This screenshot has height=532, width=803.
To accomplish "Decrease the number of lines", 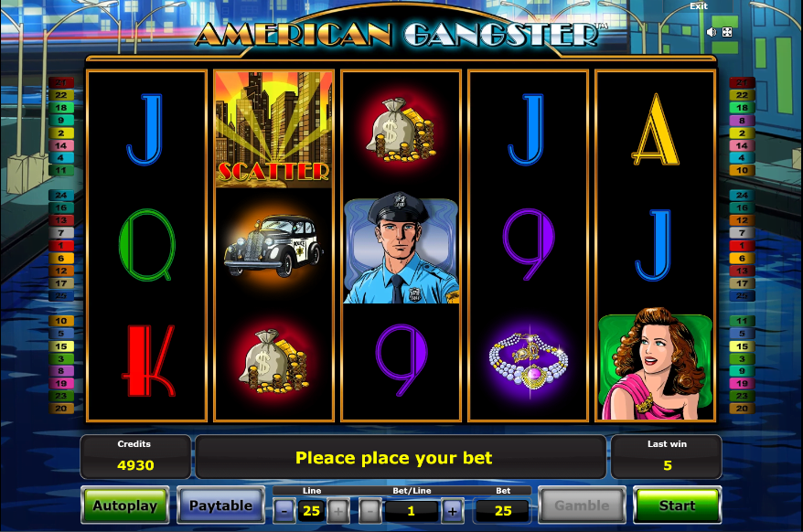I will (284, 511).
